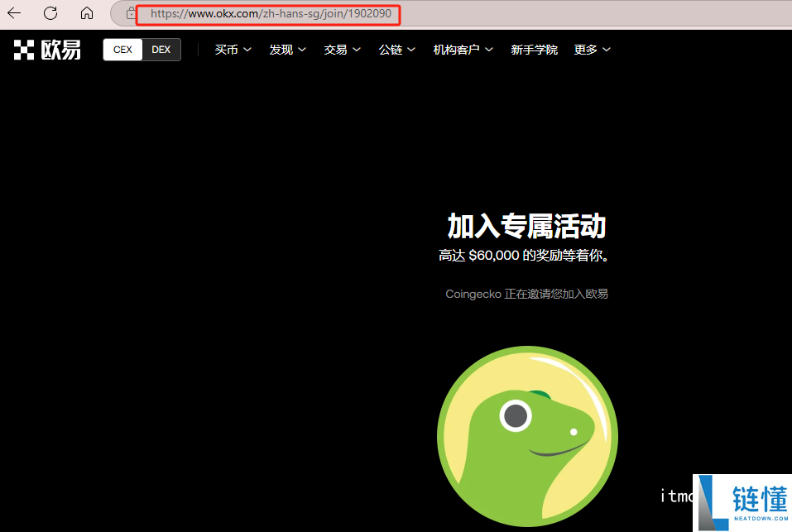Expand the 买币 dropdown menu
Image resolution: width=792 pixels, height=532 pixels.
pos(233,50)
